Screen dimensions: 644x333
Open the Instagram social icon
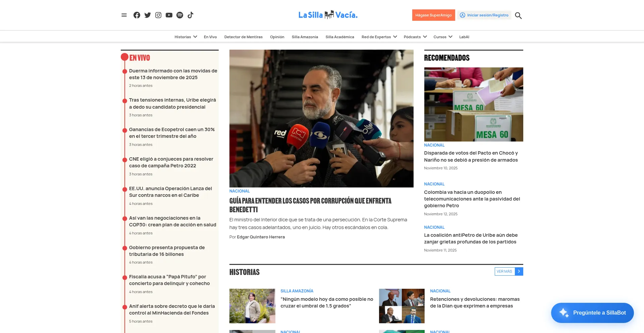pos(158,15)
